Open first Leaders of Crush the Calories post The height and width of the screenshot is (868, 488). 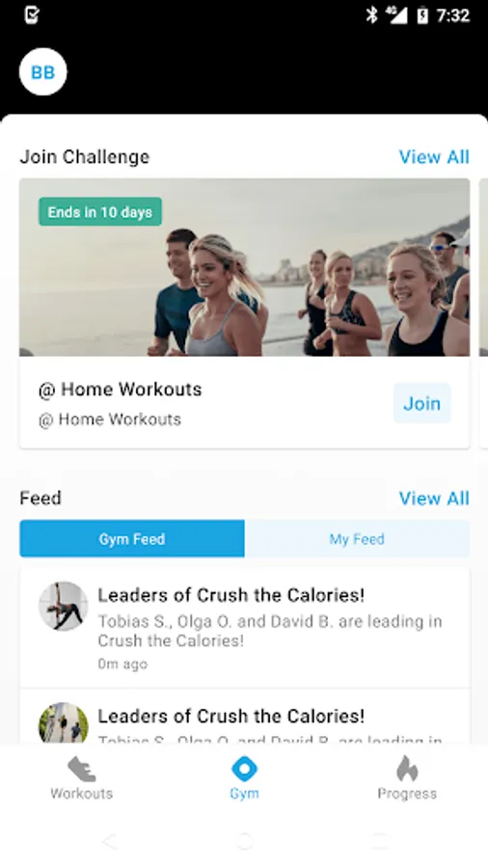(x=245, y=627)
